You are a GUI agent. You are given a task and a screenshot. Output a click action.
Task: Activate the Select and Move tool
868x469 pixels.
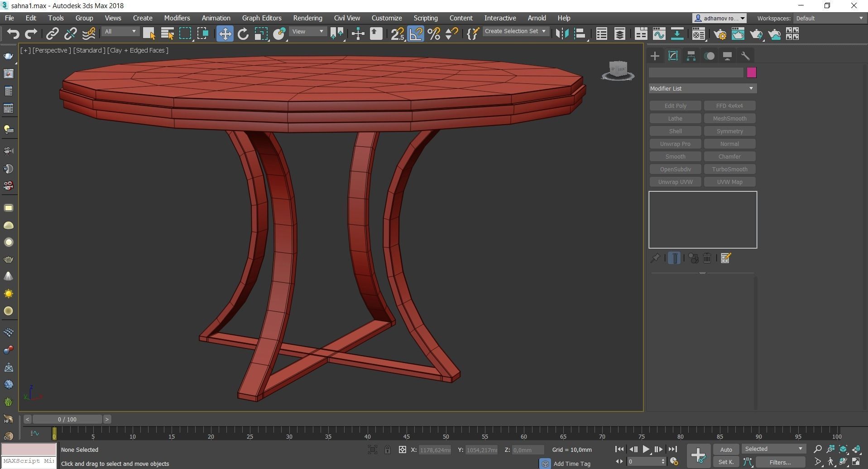[x=225, y=34]
